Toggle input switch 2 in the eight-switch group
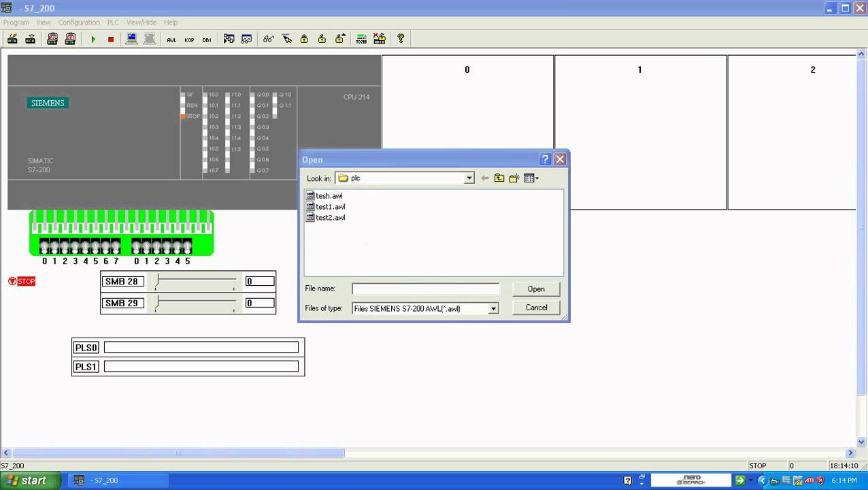The image size is (868, 490). pos(65,246)
